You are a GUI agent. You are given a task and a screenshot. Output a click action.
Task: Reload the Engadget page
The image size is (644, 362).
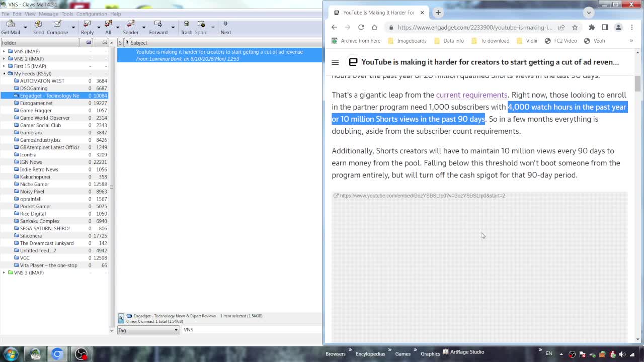coord(361,27)
